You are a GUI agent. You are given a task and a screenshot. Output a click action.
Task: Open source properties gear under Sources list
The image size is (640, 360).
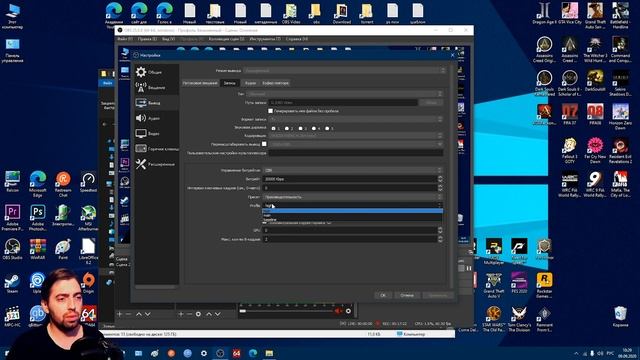click(198, 314)
